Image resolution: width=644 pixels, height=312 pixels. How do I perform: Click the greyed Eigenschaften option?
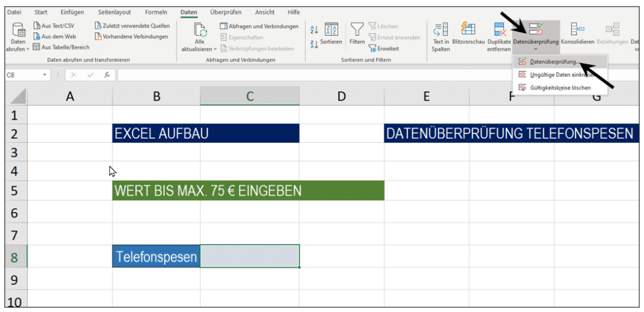pyautogui.click(x=242, y=37)
